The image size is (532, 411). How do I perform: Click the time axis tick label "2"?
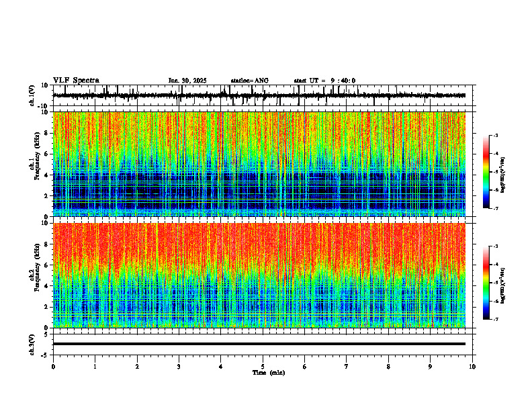tap(137, 367)
